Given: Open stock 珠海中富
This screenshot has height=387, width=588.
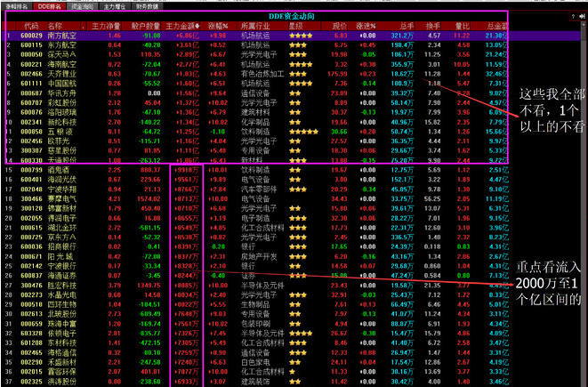Looking at the screenshot, I should [x=62, y=324].
